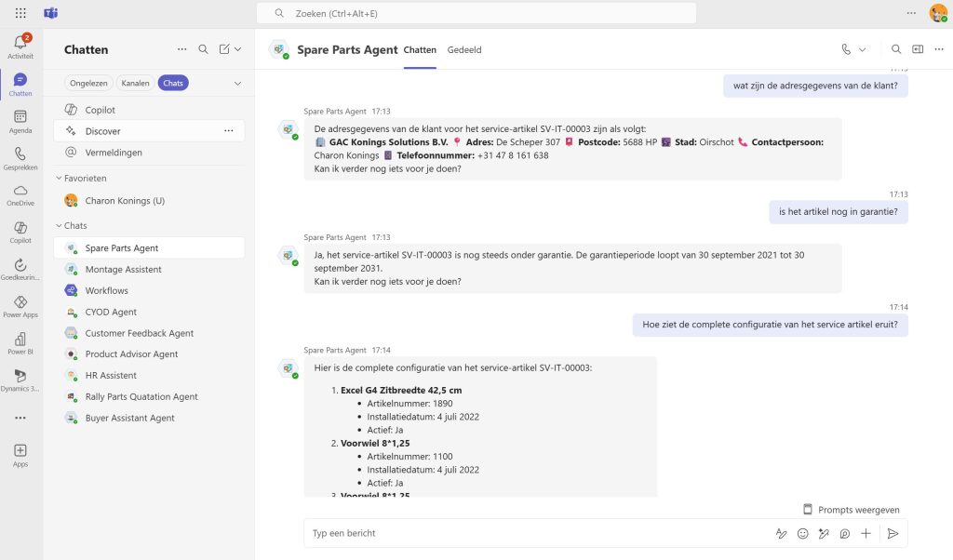Expand the new chat dropdown arrow
Screen dimensions: 953x560
(x=237, y=49)
